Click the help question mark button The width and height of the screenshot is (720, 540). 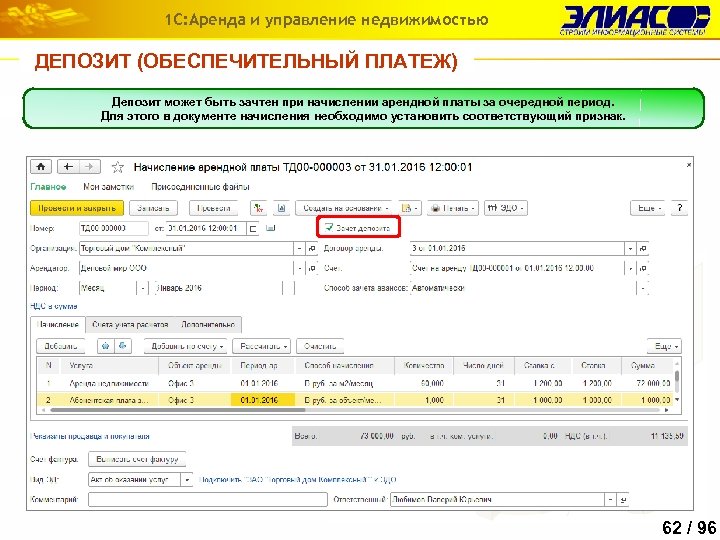coord(680,208)
